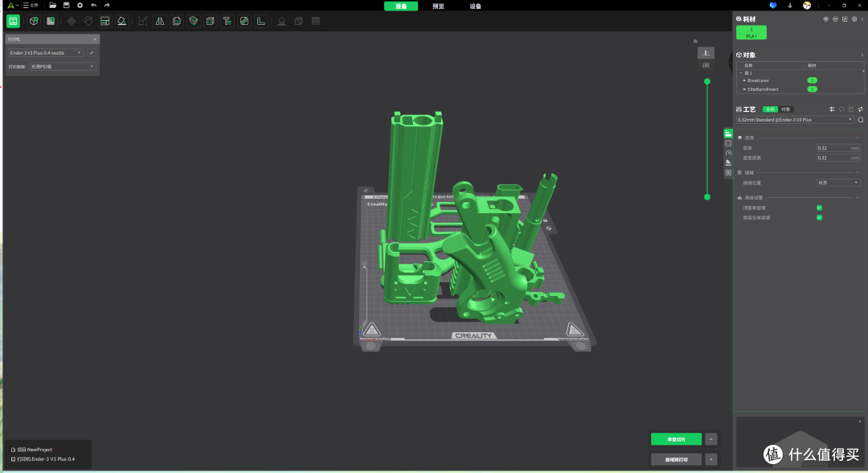The width and height of the screenshot is (868, 473).
Task: Select the L-shaped measure tool
Action: [260, 21]
